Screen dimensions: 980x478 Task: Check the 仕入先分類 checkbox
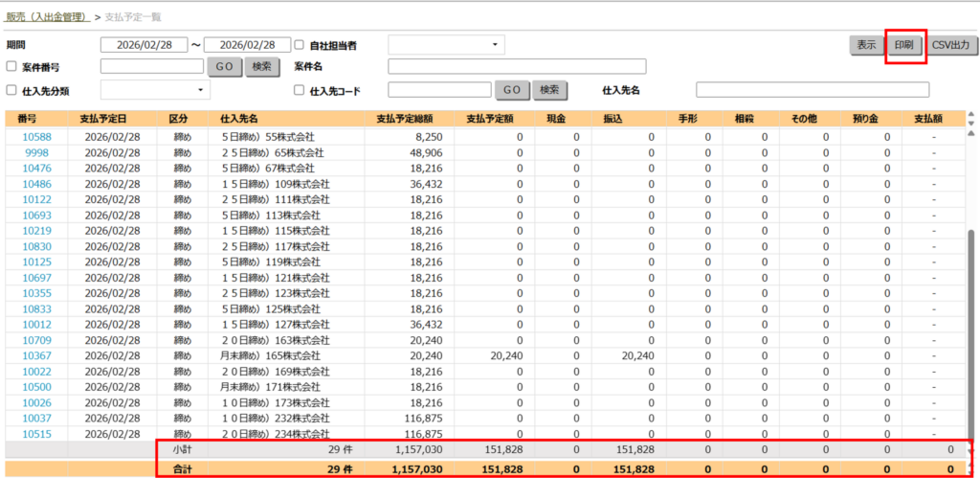point(12,90)
